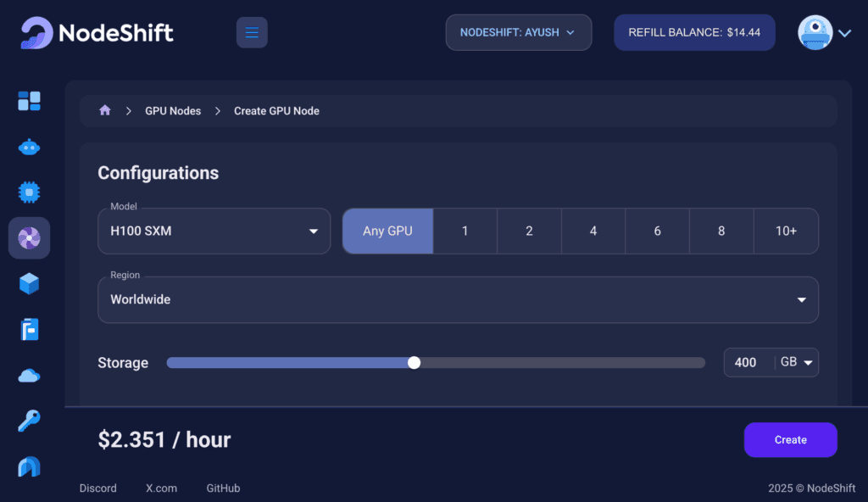Click the NodeShift logo
Viewport: 868px width, 502px height.
point(97,33)
